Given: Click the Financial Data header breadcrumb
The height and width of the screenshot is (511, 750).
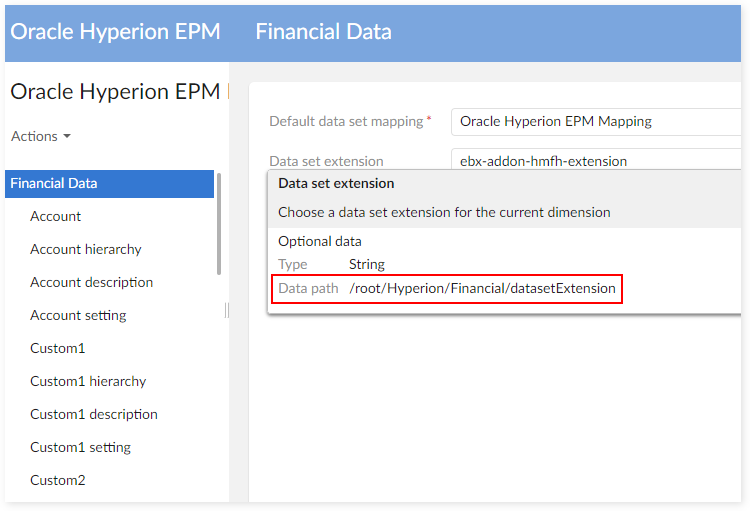Looking at the screenshot, I should (x=323, y=31).
